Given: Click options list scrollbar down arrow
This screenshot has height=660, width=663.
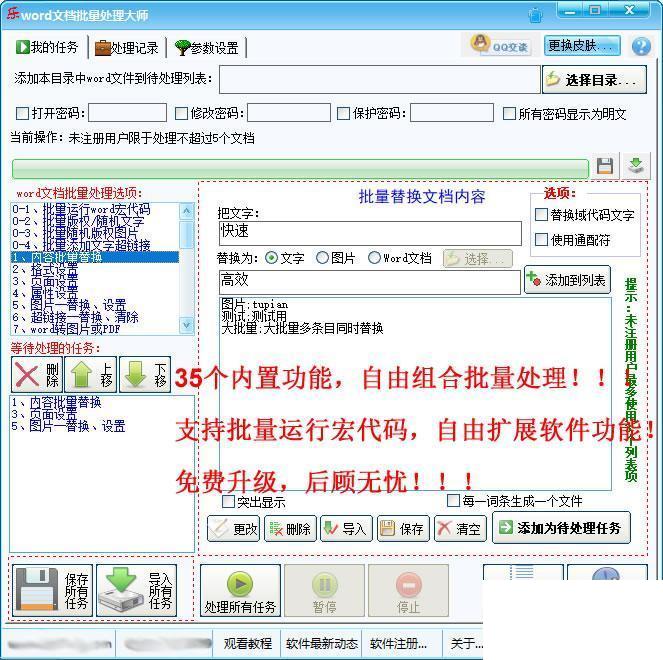Looking at the screenshot, I should 186,325.
